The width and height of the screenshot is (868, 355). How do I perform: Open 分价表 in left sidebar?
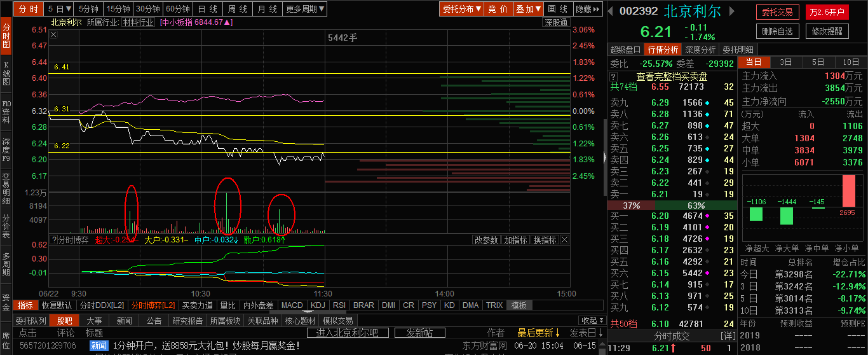pos(6,226)
